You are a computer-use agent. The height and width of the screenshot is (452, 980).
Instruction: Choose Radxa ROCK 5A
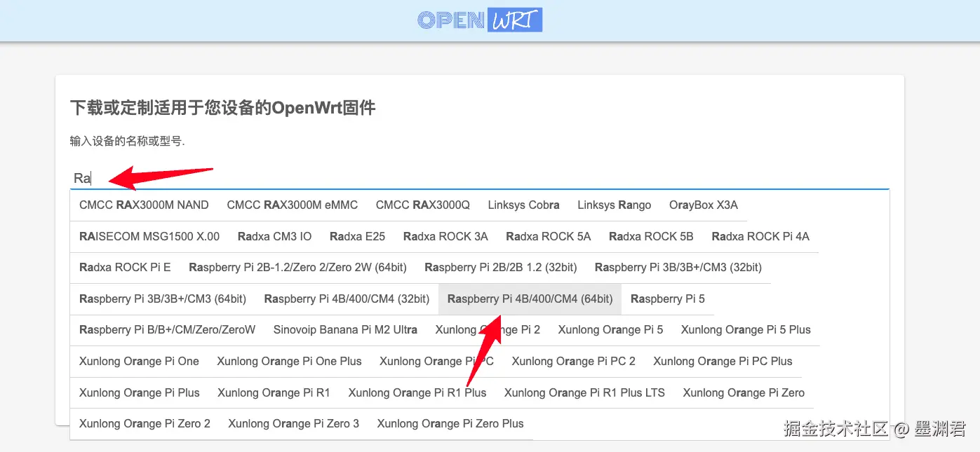(549, 236)
